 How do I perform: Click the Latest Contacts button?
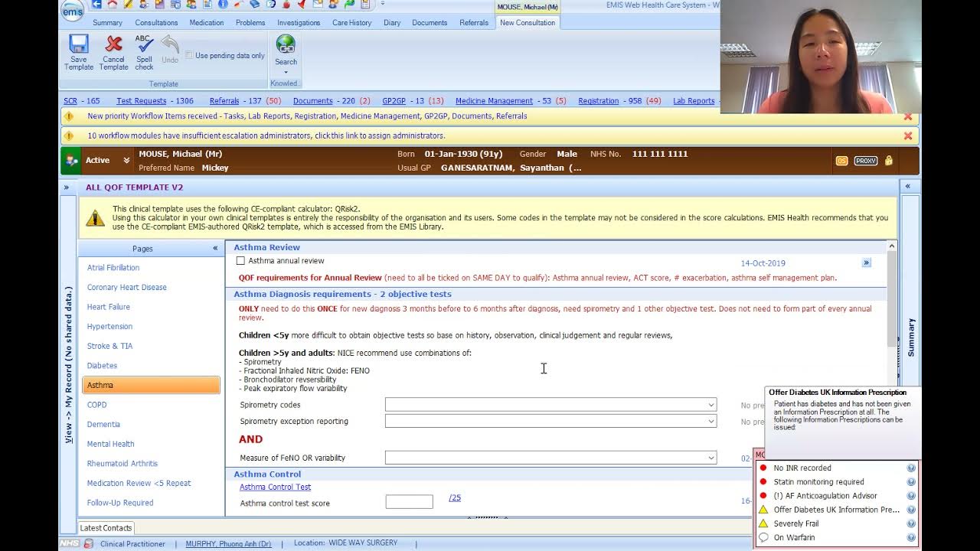pyautogui.click(x=106, y=528)
